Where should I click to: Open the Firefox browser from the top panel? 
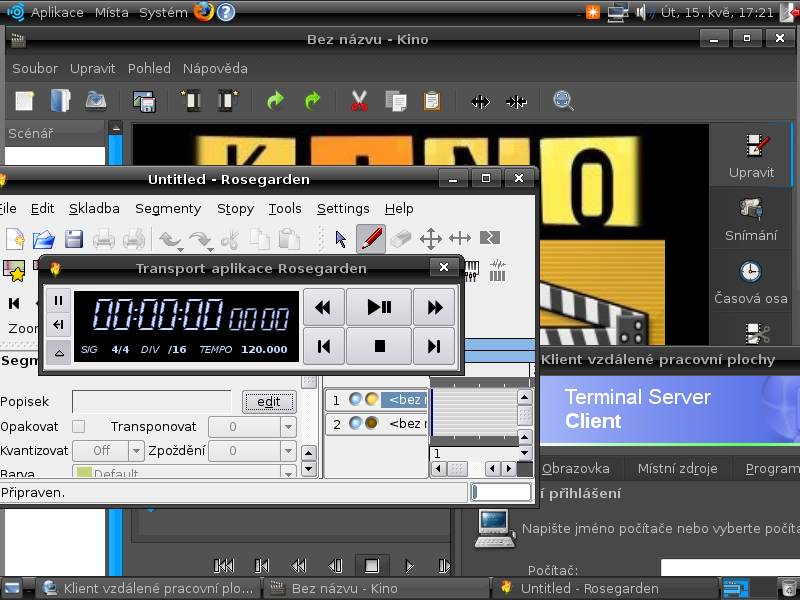pyautogui.click(x=203, y=11)
